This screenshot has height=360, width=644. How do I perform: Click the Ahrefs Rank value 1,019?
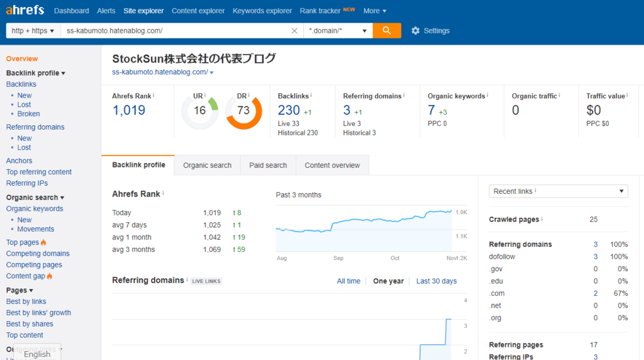tap(128, 110)
